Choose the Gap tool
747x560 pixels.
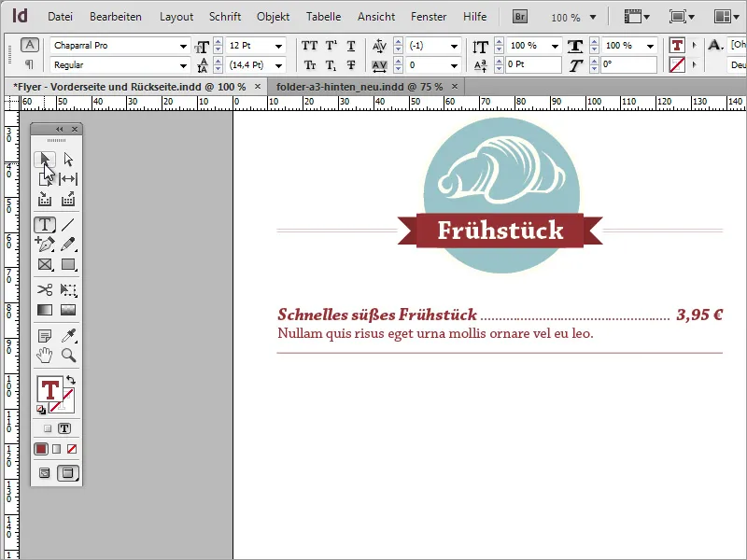pos(68,179)
